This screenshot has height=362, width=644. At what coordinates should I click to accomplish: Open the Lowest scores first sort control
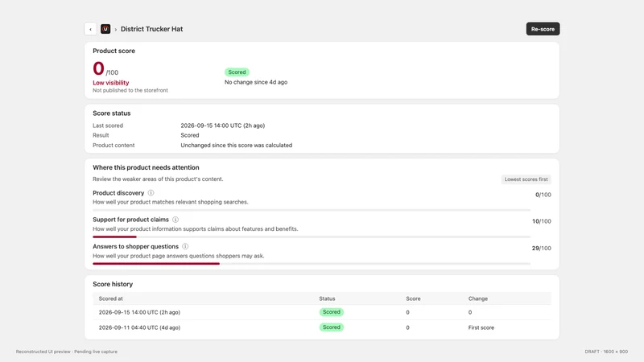[526, 179]
